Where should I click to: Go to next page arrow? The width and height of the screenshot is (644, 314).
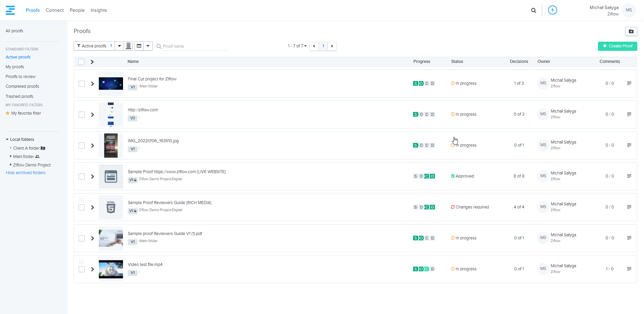(332, 46)
